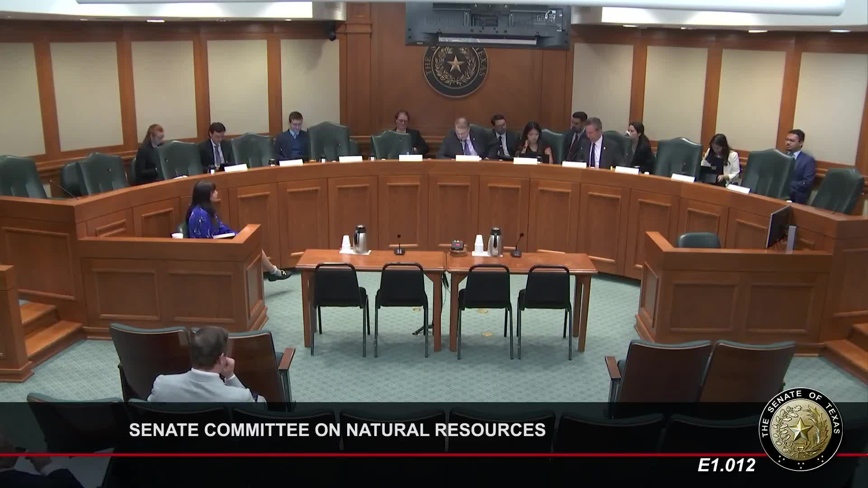Click the right silver coffee carafe on the table

(x=494, y=241)
